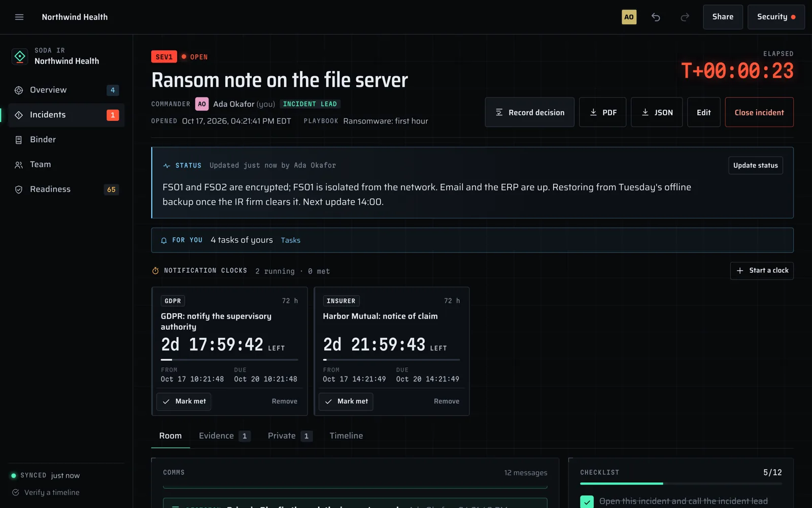Click Record decision

click(529, 112)
